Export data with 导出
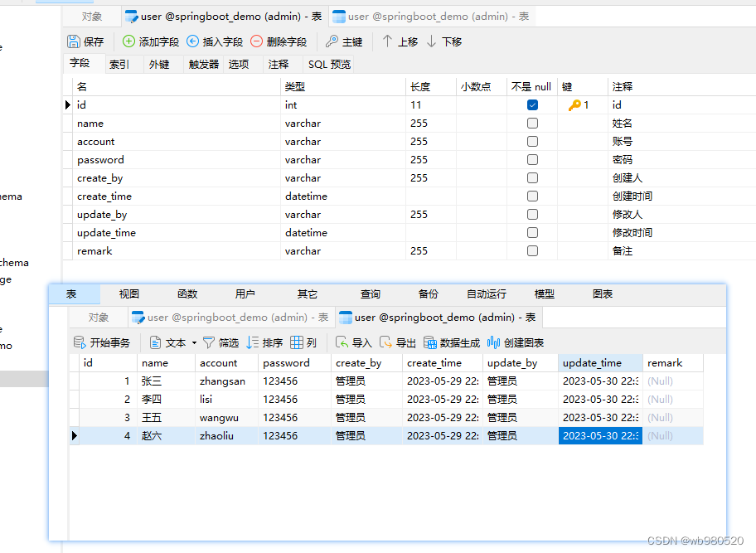The width and height of the screenshot is (756, 553). (x=398, y=342)
